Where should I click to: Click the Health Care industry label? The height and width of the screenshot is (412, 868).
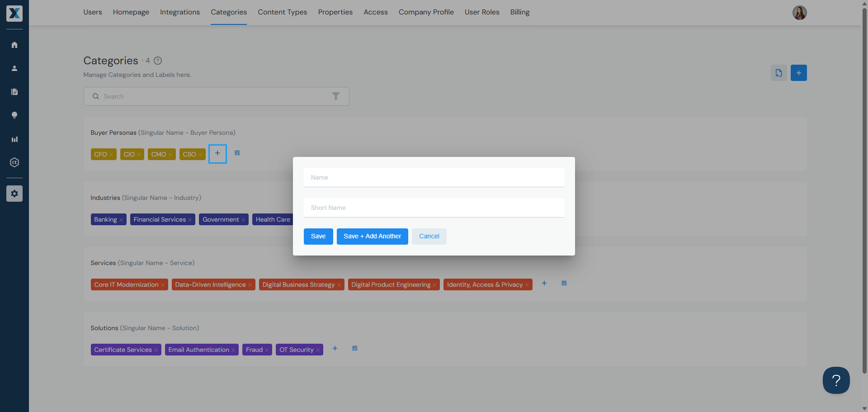(x=273, y=219)
